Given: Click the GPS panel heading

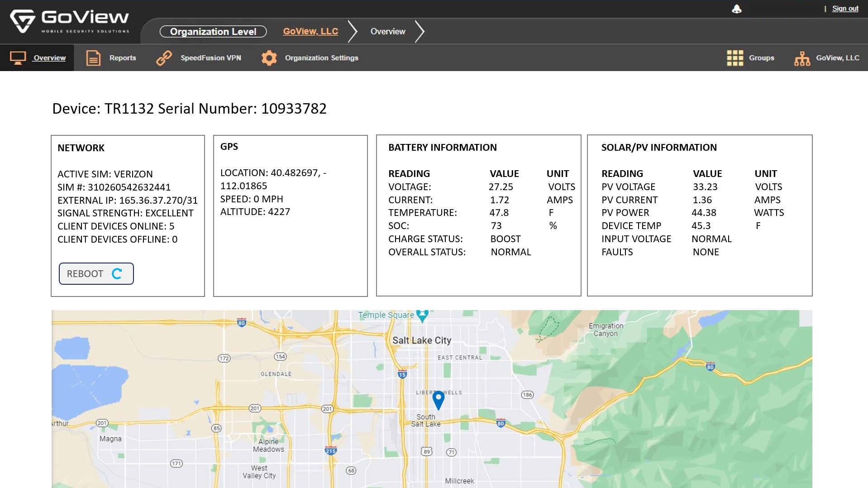Looking at the screenshot, I should [229, 147].
